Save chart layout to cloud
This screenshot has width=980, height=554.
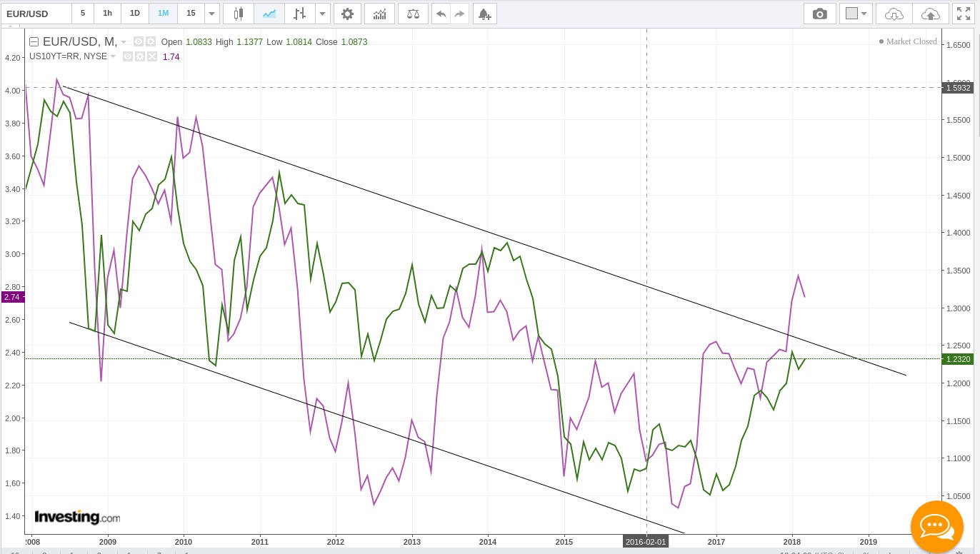(x=931, y=14)
